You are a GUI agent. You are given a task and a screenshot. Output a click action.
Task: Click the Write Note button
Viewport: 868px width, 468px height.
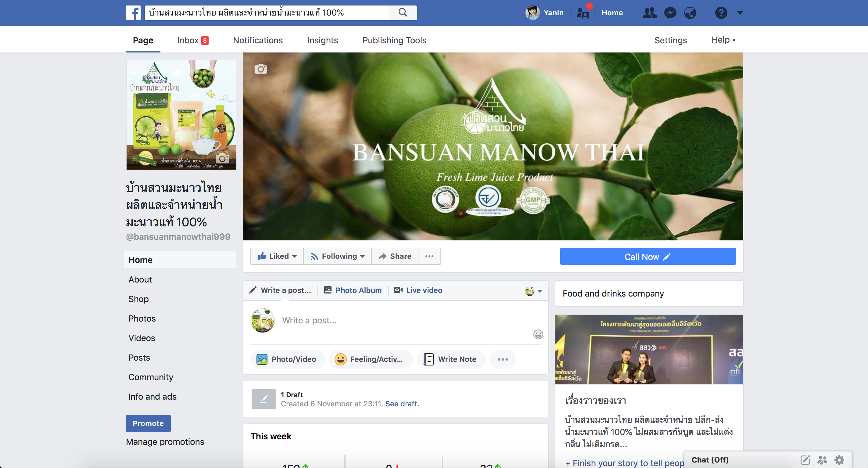451,359
